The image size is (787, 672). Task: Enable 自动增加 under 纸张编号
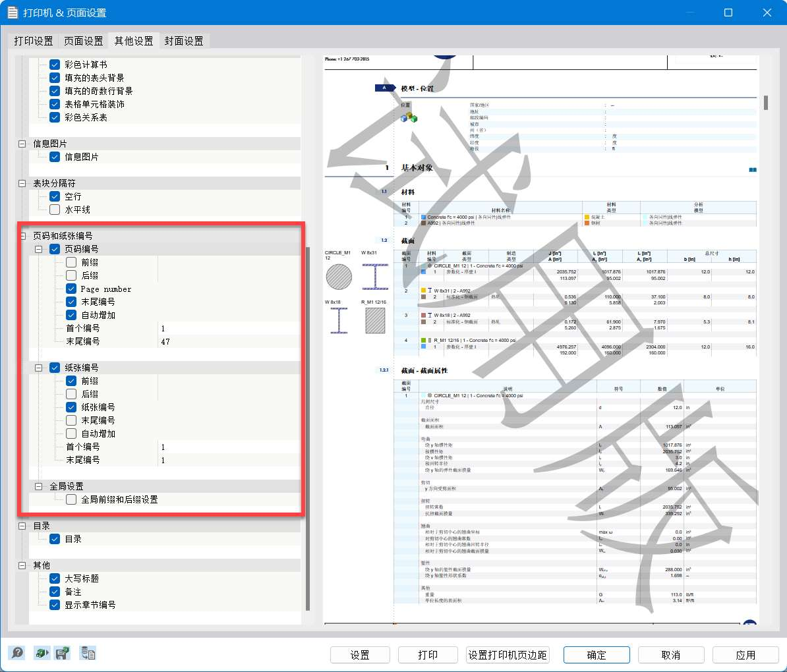tap(71, 433)
